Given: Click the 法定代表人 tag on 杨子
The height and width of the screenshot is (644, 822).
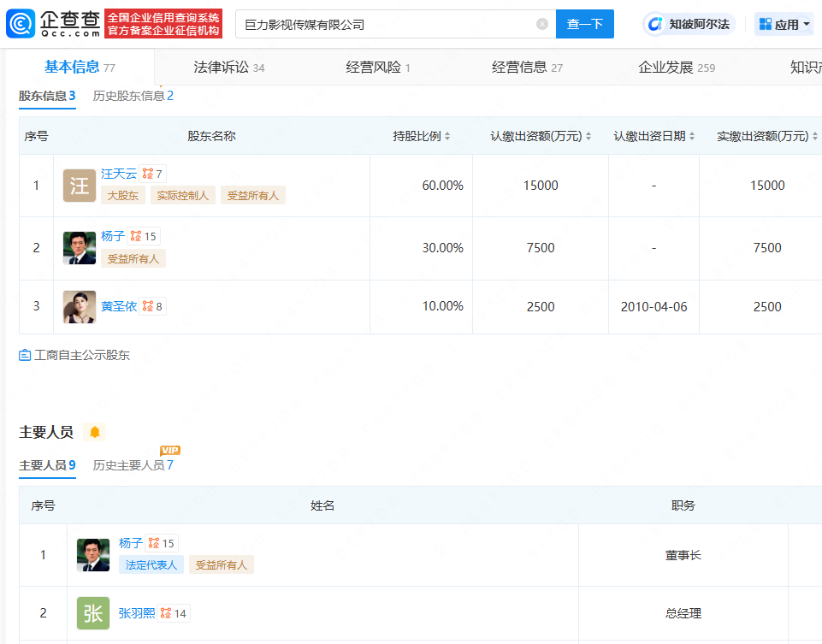Looking at the screenshot, I should coord(151,564).
